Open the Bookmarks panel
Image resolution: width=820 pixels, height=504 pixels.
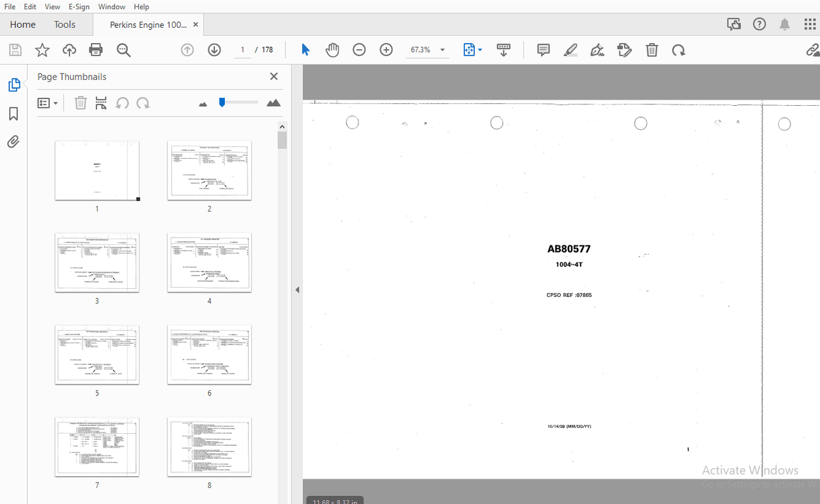(x=13, y=114)
